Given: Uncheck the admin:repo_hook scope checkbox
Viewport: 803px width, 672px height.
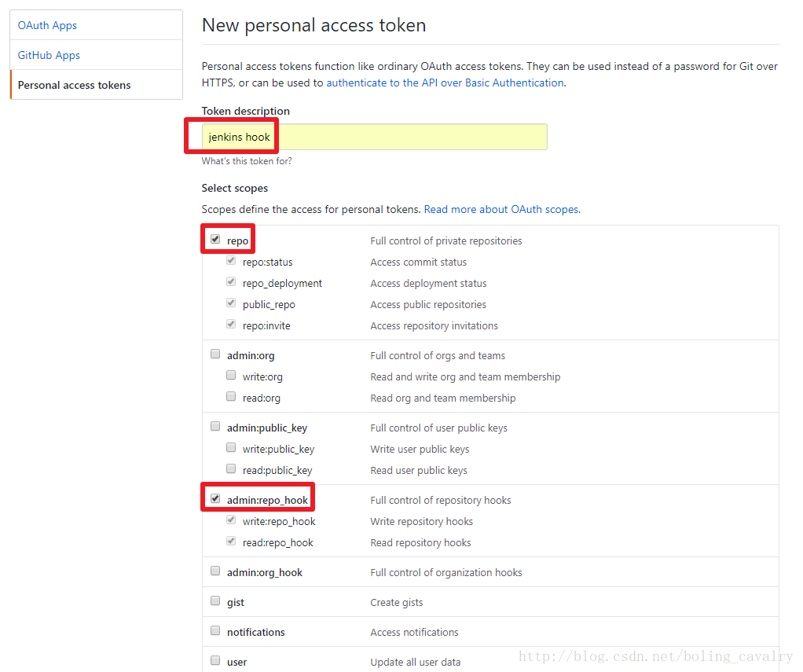Looking at the screenshot, I should (x=215, y=498).
